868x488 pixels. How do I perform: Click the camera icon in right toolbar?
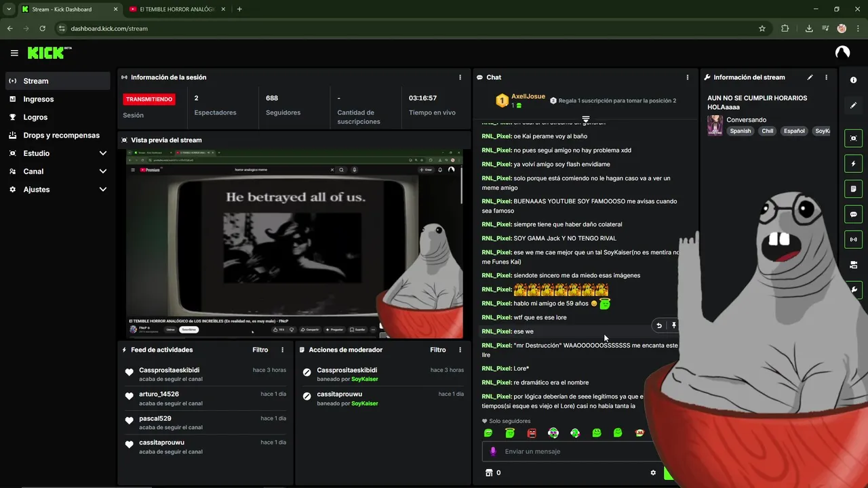[x=853, y=264]
